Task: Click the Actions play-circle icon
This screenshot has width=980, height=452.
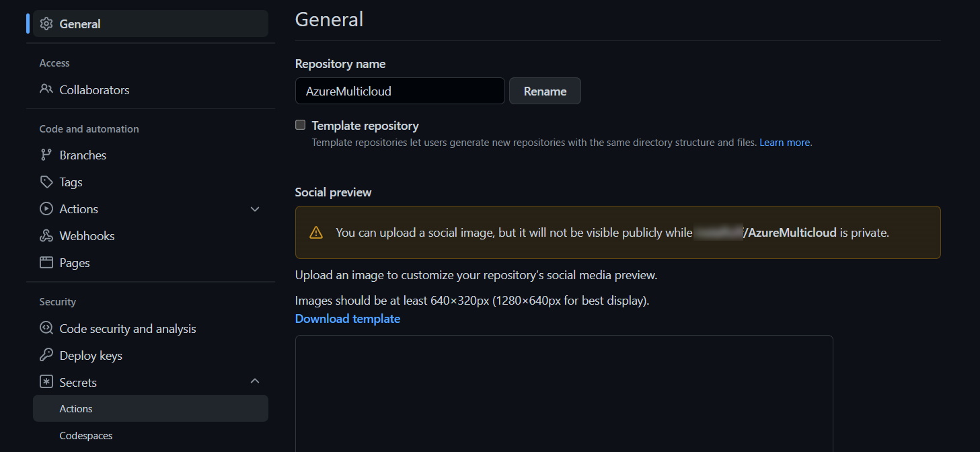Action: 46,209
